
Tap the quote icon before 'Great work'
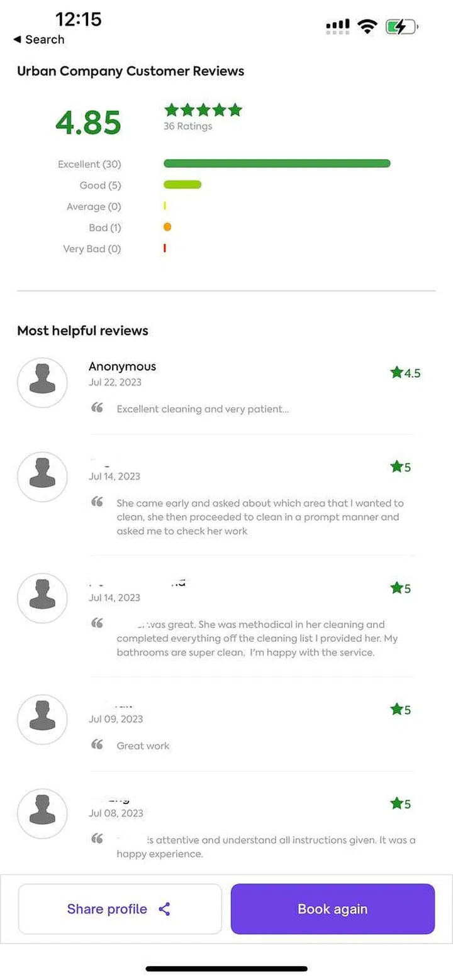pyautogui.click(x=97, y=745)
